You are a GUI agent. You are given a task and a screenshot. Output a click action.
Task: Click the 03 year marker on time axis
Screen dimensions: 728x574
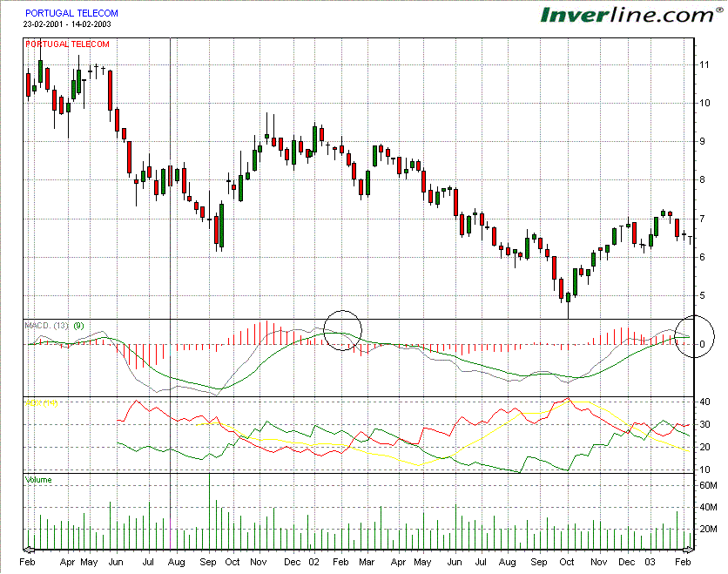tap(650, 562)
